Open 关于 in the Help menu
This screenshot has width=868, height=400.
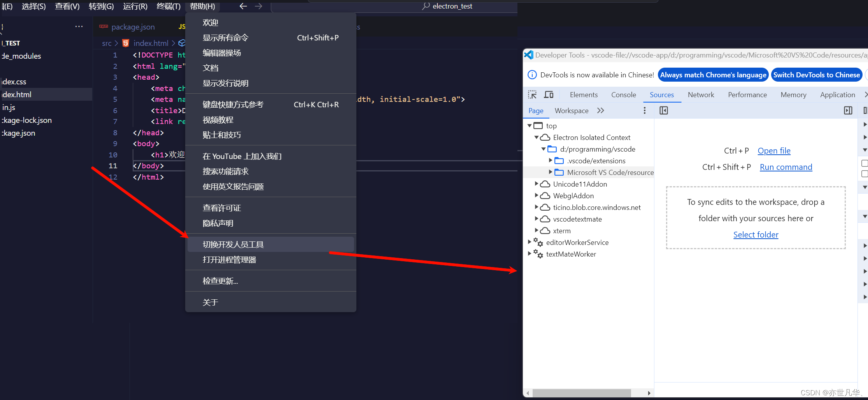[x=271, y=302]
